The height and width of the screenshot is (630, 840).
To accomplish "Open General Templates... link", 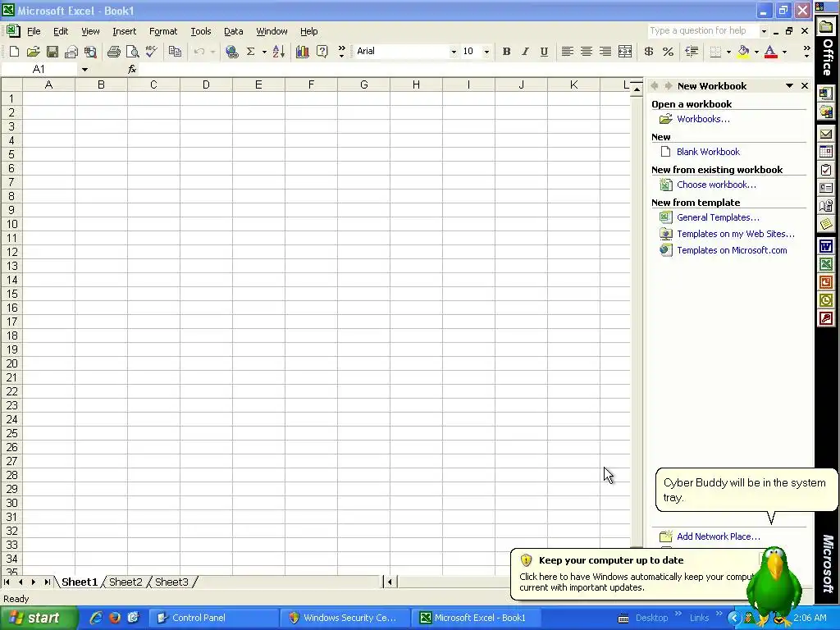I will pos(718,217).
